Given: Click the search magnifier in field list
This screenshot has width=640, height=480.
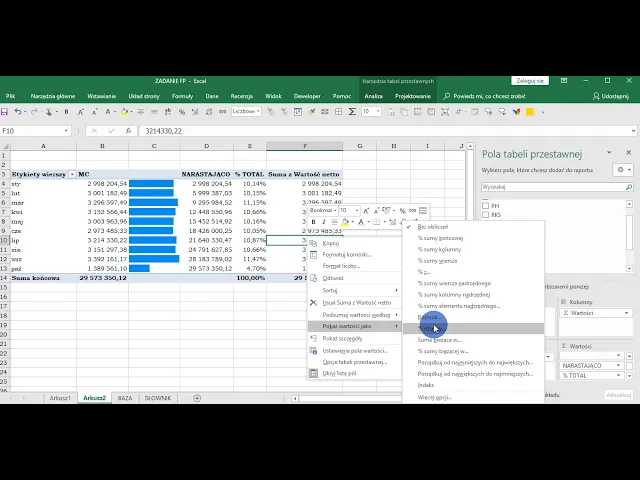Looking at the screenshot, I should coord(628,187).
